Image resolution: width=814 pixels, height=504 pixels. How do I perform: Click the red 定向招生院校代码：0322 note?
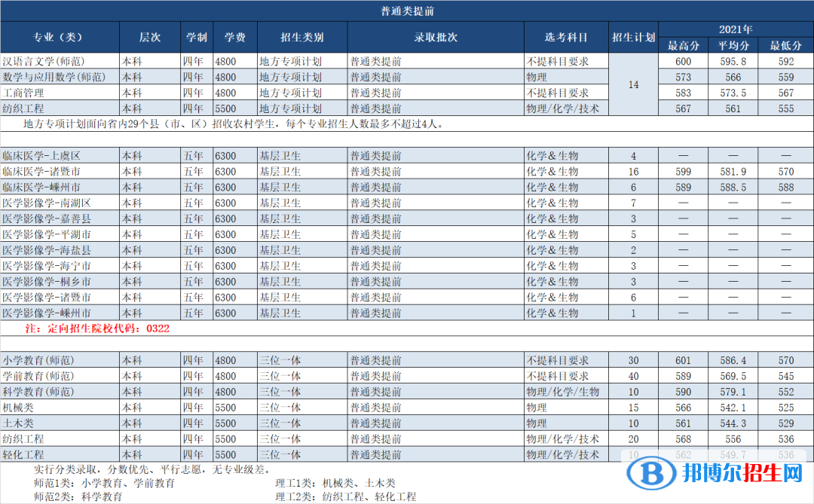(97, 328)
